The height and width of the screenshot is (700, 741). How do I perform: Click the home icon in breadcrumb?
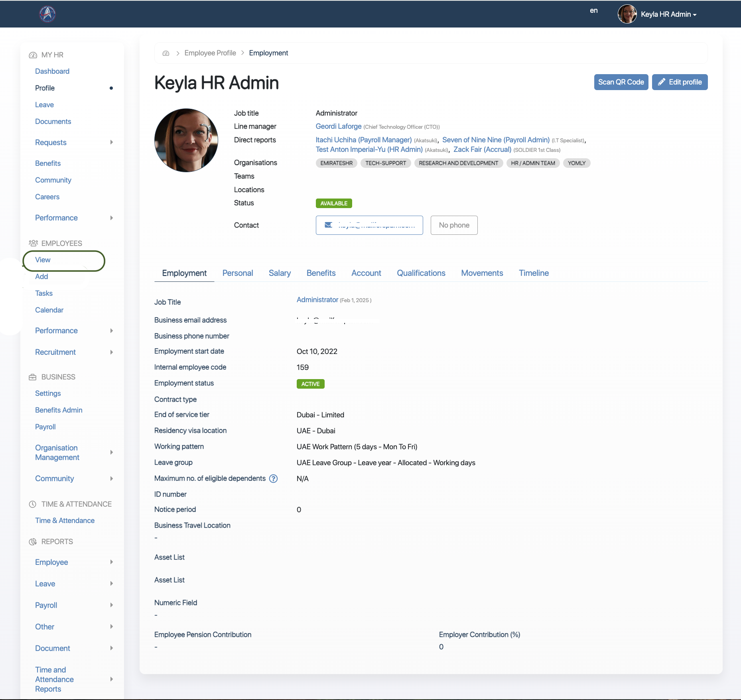166,53
